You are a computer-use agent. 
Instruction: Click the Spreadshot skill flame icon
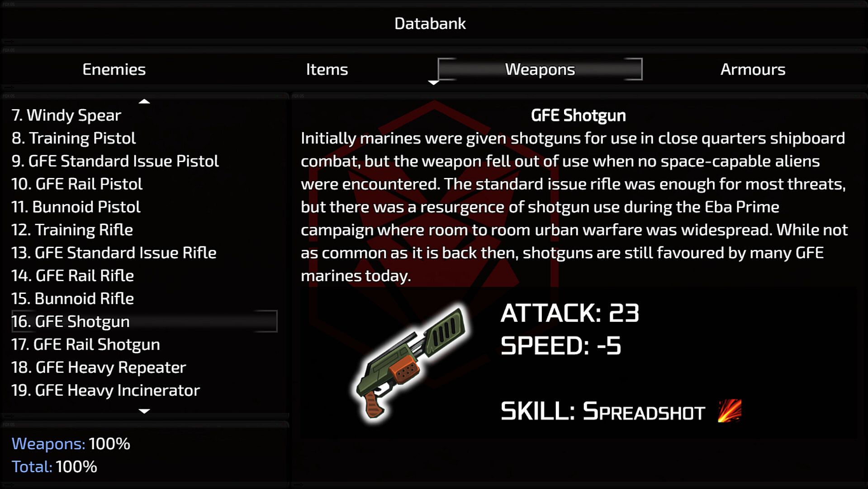729,410
